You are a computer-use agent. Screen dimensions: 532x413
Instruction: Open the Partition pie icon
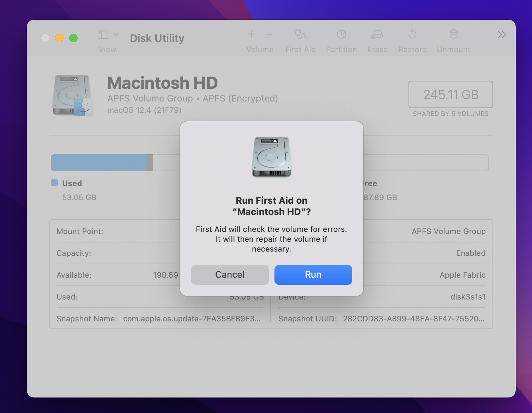click(x=341, y=34)
